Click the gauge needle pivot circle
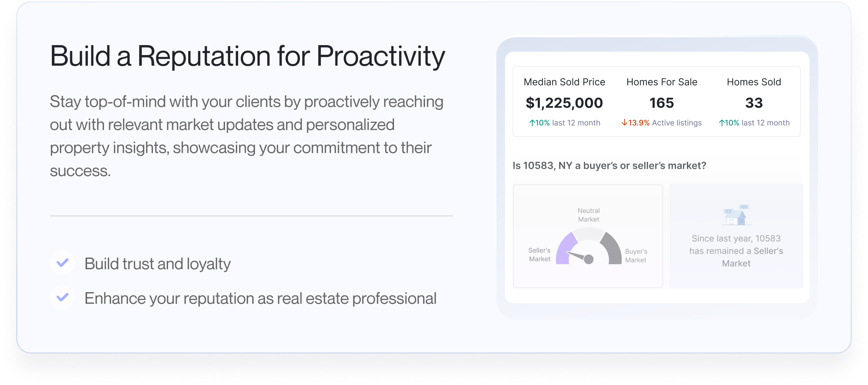 (589, 259)
